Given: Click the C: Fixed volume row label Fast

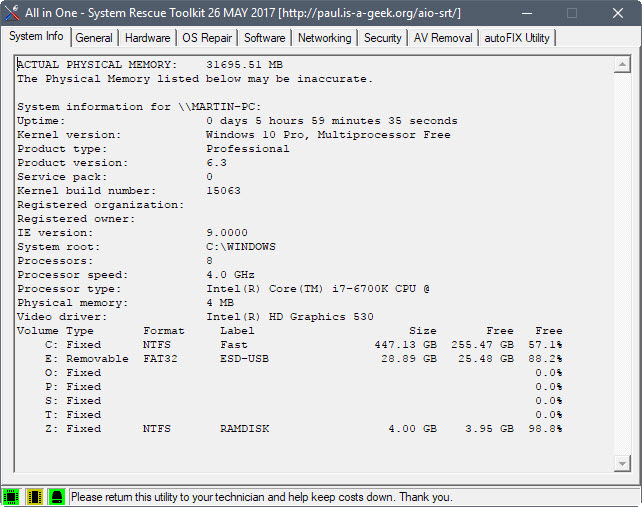Looking at the screenshot, I should (234, 345).
